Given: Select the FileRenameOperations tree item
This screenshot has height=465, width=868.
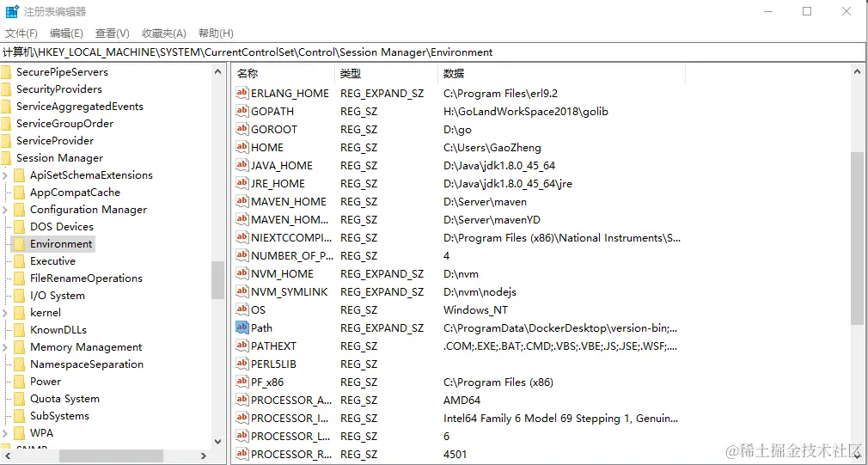Looking at the screenshot, I should pos(86,278).
